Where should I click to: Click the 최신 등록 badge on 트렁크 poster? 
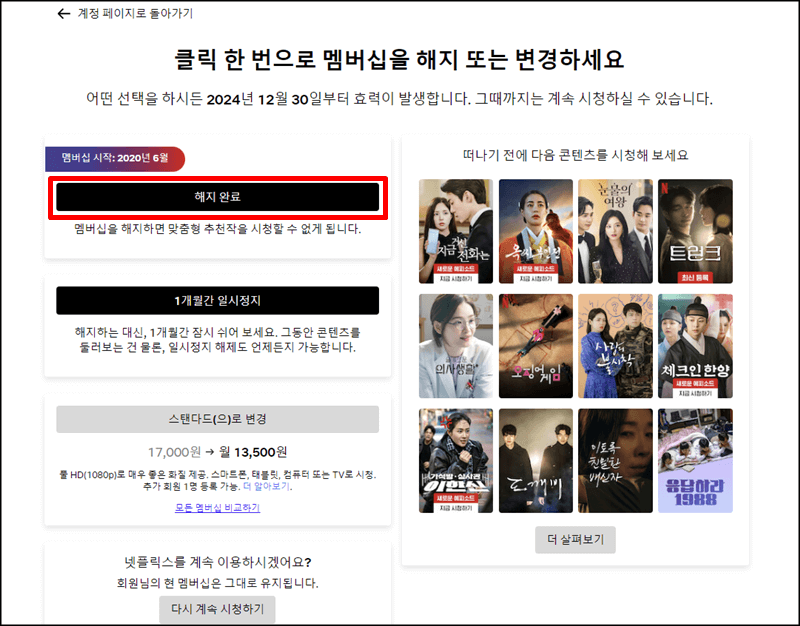click(x=695, y=278)
